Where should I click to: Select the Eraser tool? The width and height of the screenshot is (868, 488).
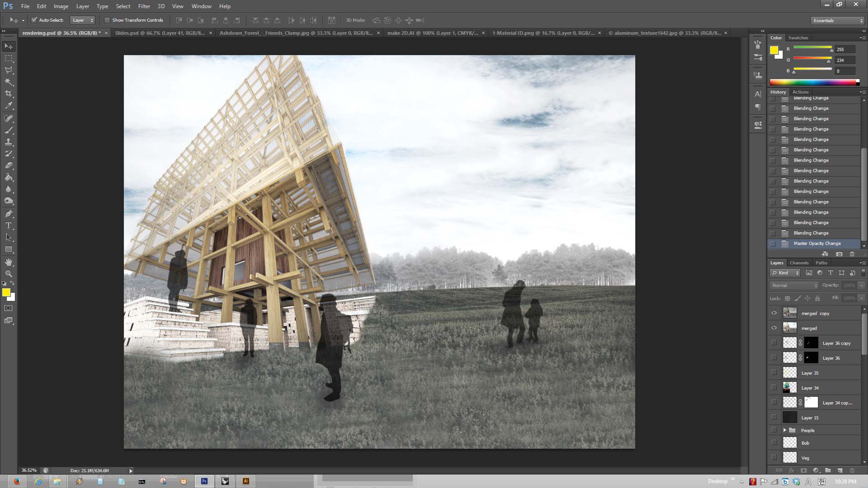click(x=9, y=165)
